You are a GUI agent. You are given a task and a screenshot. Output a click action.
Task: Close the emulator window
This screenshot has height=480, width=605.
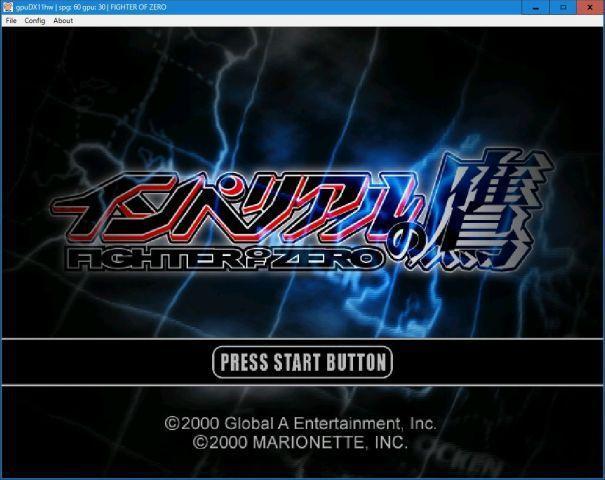(x=590, y=7)
